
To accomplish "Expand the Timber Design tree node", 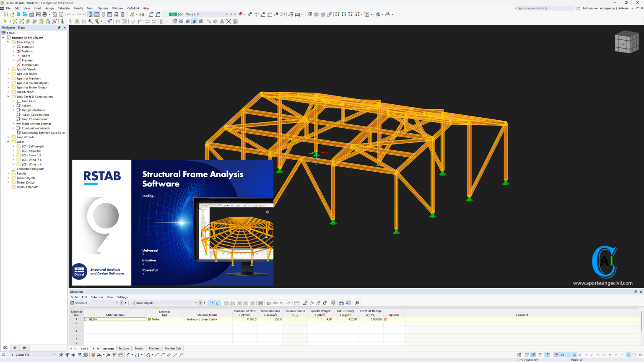I will point(8,183).
